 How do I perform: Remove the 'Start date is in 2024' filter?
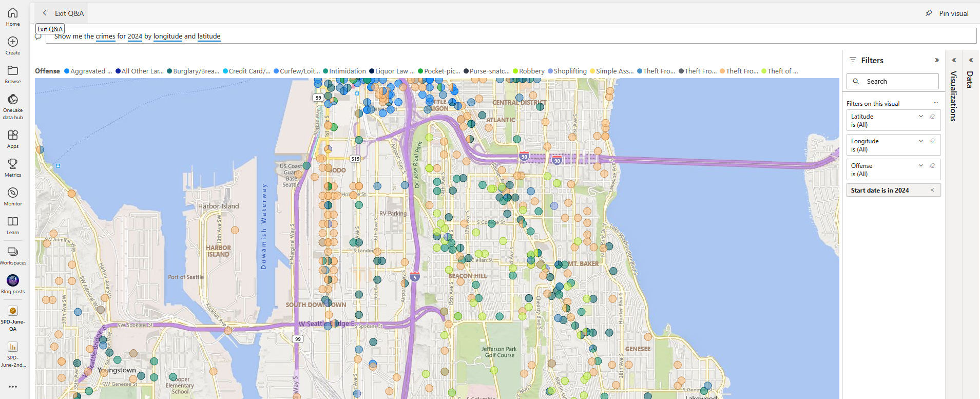click(x=932, y=191)
